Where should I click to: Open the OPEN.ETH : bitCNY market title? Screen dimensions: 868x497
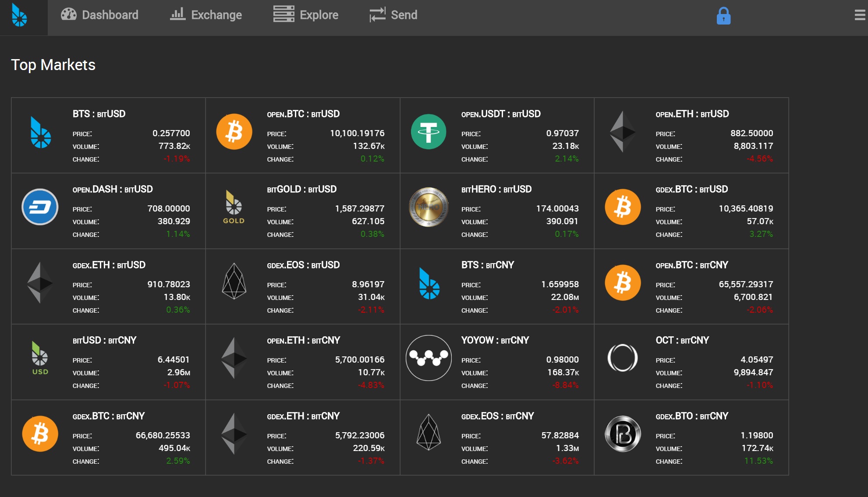tap(304, 340)
